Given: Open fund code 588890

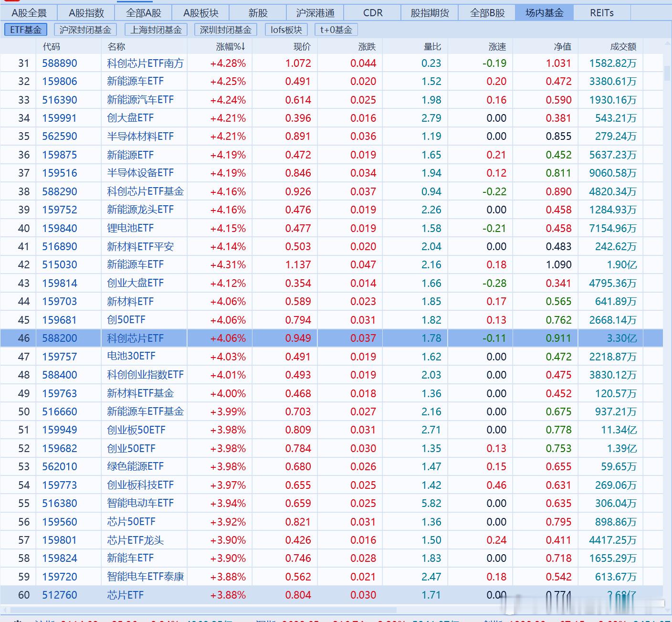Looking at the screenshot, I should pos(60,63).
